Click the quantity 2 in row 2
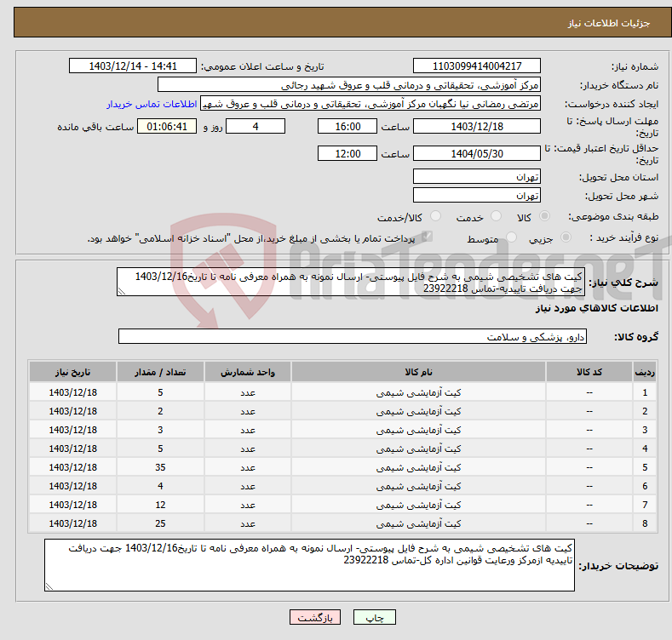 [160, 411]
